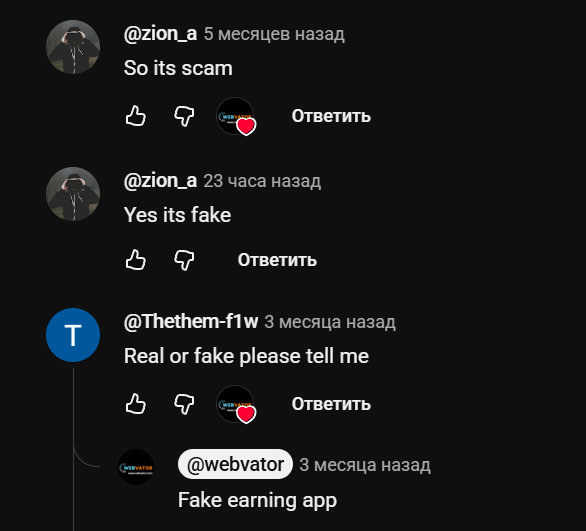Dislike the "So its scam" comment
Screen dimensions: 586x531
click(184, 116)
